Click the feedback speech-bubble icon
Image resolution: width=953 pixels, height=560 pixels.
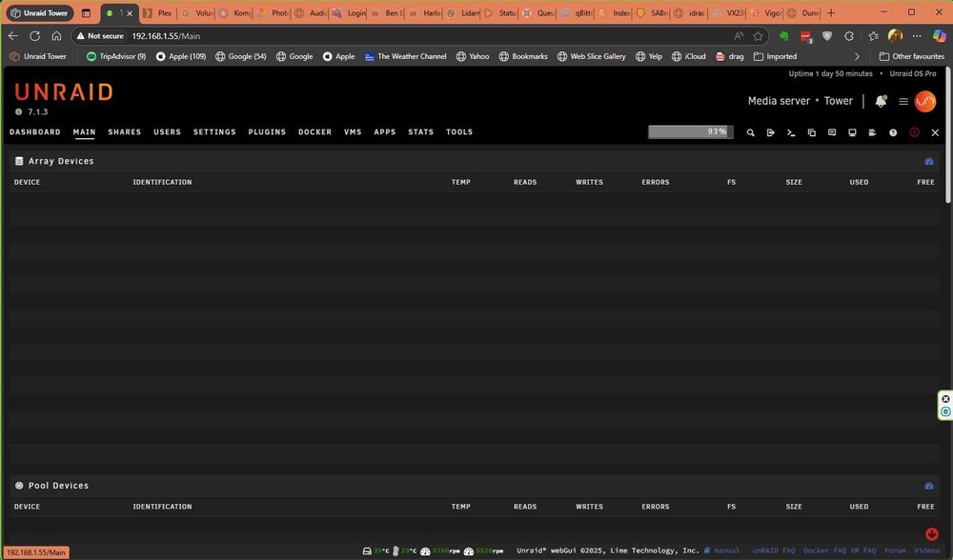(x=832, y=132)
